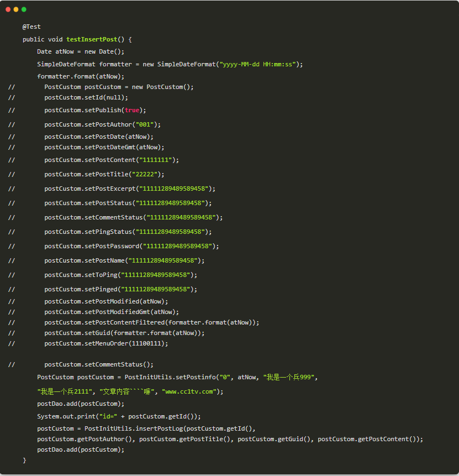The image size is (459, 476).
Task: Click the @Test annotation
Action: 31,27
